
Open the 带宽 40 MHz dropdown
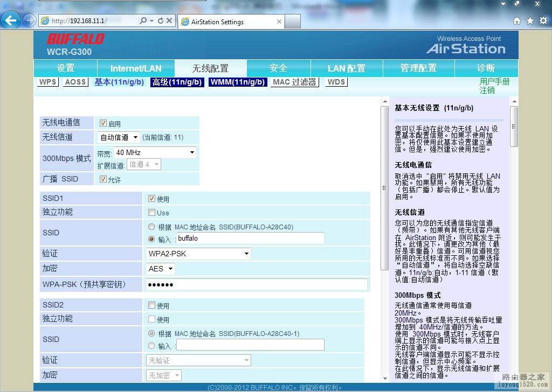(x=155, y=152)
